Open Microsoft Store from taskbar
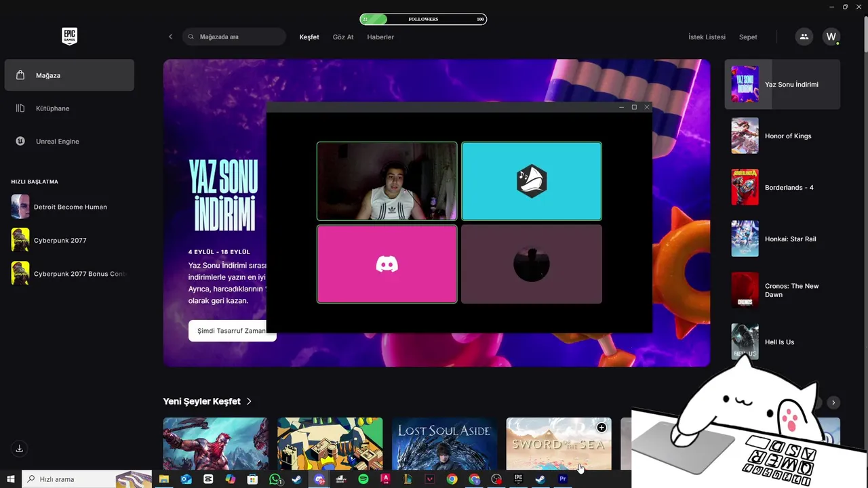 point(252,479)
